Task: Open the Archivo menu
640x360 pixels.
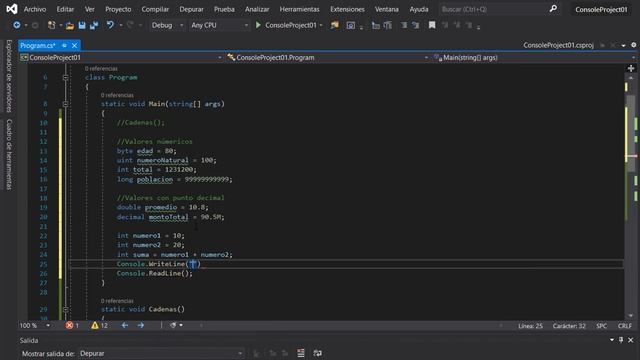Action: 35,9
